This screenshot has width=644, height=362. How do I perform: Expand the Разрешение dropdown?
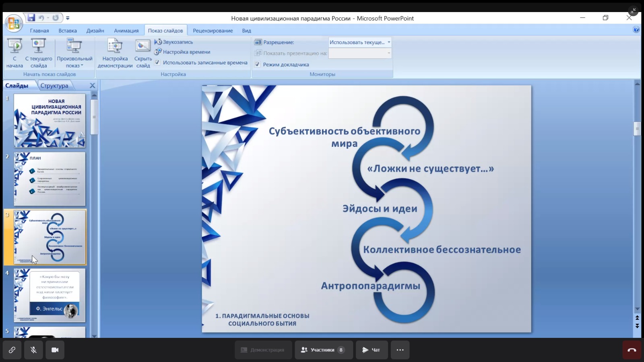(x=388, y=42)
